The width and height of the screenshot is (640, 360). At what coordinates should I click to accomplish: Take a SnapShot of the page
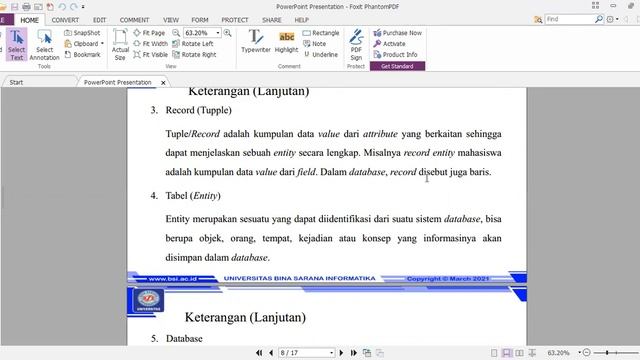click(82, 33)
